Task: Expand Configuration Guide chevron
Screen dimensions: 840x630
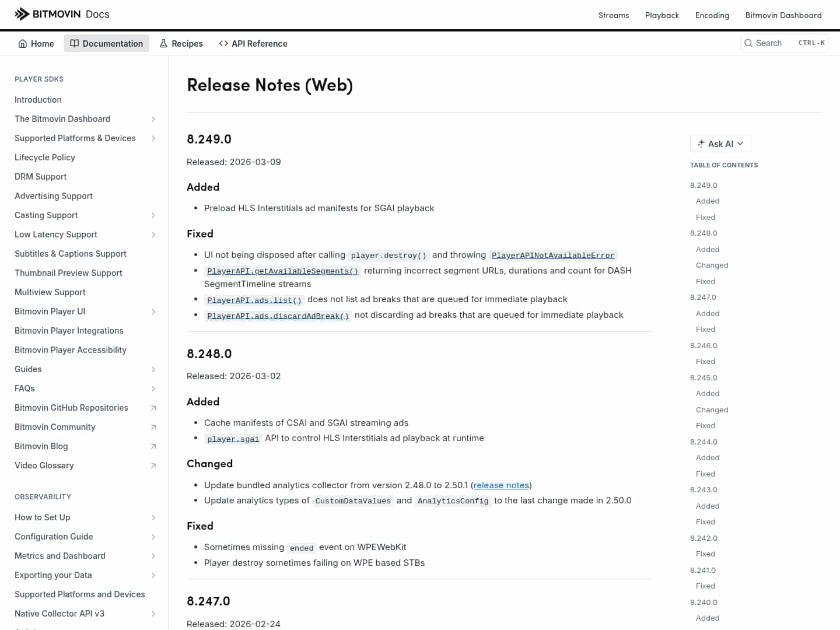Action: point(153,537)
